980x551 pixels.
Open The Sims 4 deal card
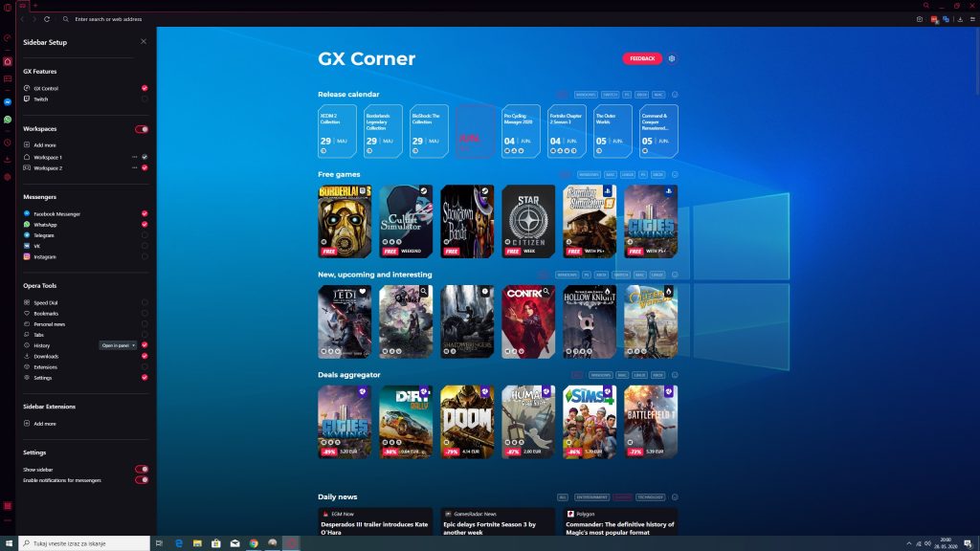click(x=590, y=422)
